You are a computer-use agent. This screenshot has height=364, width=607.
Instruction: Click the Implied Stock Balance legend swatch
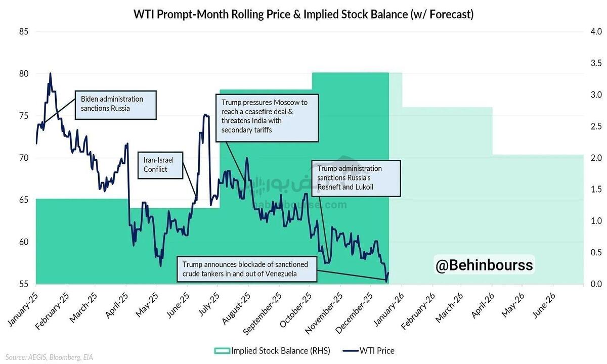tap(222, 351)
